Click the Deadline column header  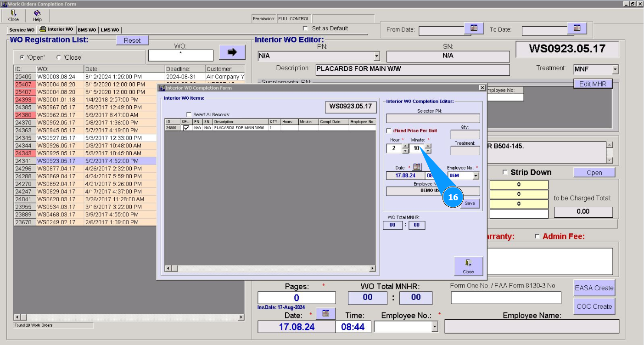pos(185,69)
